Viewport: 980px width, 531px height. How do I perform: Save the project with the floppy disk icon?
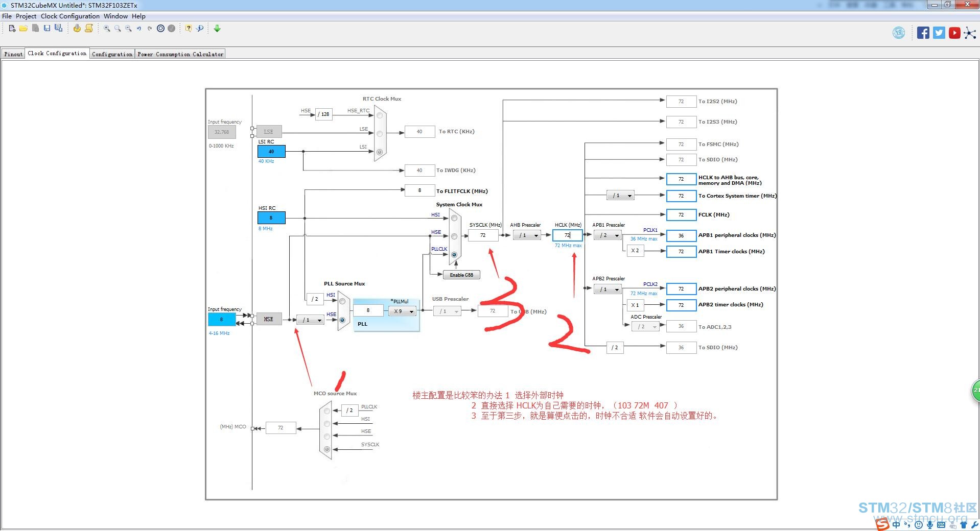click(x=47, y=29)
